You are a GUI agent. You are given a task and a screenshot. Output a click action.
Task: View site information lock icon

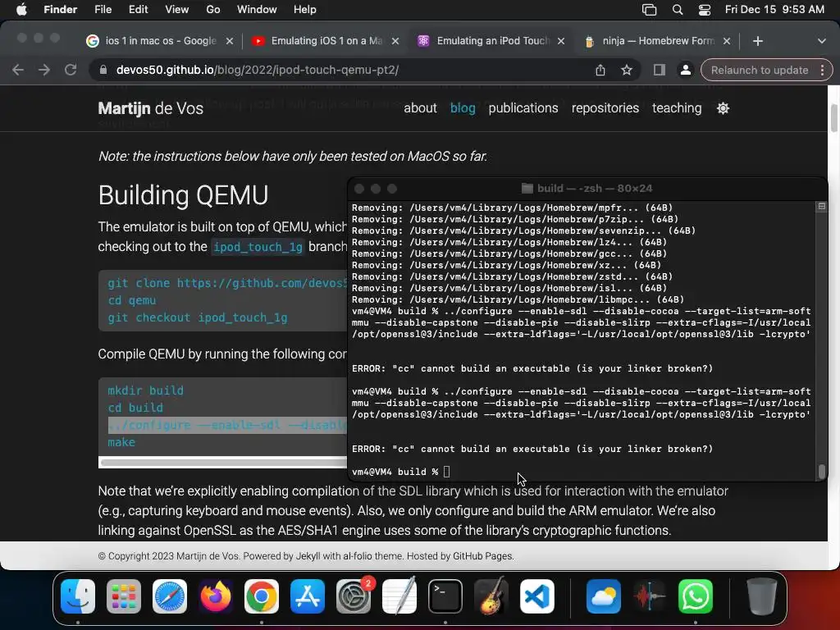[103, 71]
